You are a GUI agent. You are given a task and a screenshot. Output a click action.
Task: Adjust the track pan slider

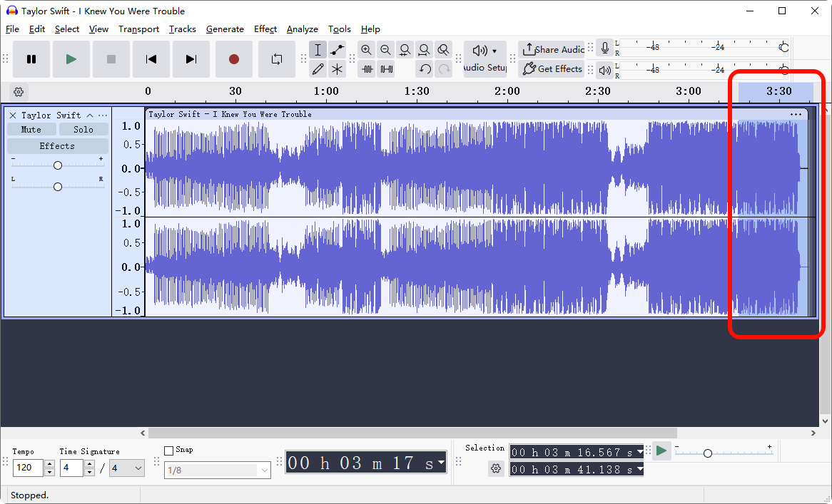58,187
